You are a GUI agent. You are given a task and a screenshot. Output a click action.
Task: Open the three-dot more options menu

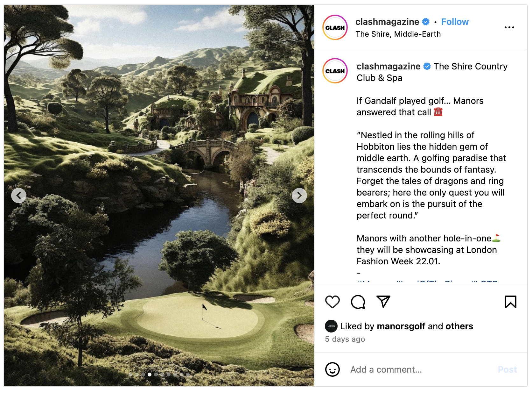click(x=509, y=27)
